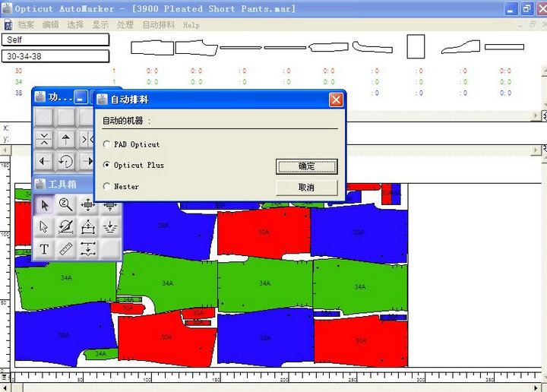Viewport: 547px width, 392px height.
Task: Click the Self fabric name field
Action: pos(55,40)
